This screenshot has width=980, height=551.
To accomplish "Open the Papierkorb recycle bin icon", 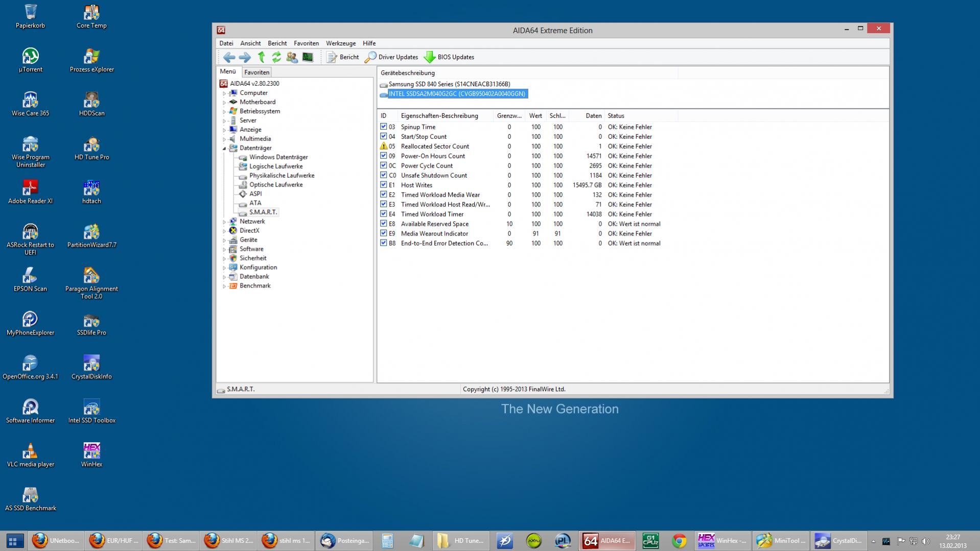I will pyautogui.click(x=30, y=16).
